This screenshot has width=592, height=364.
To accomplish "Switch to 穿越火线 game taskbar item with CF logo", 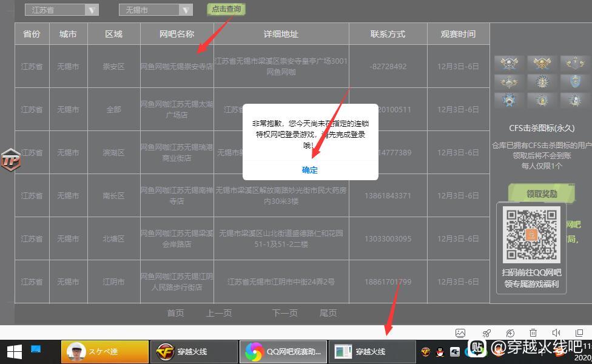I will pos(194,352).
